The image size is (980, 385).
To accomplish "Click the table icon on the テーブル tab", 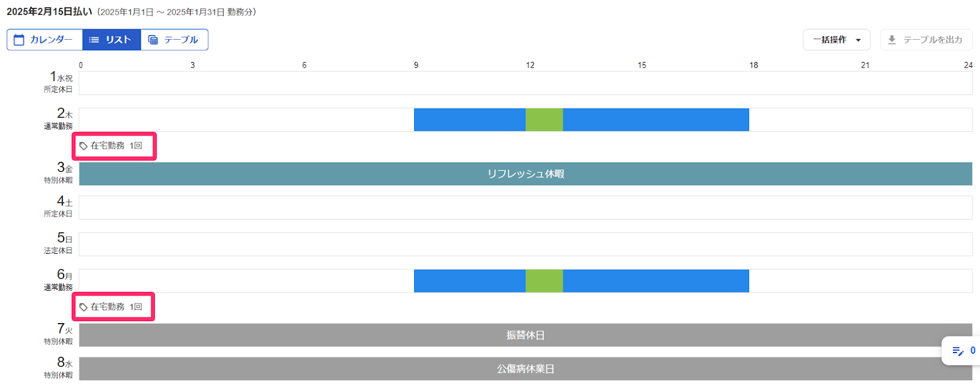I will (153, 40).
